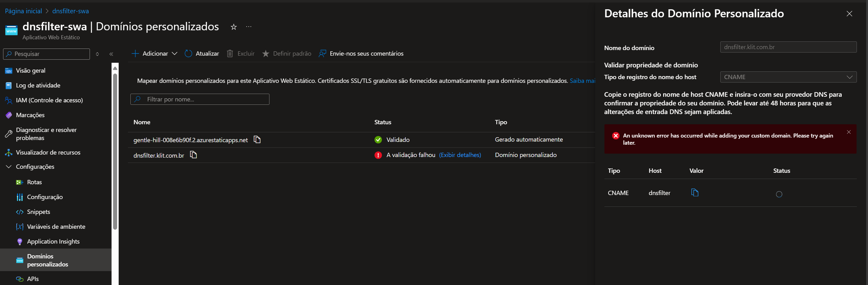
Task: Click the green Validado check icon
Action: tap(378, 140)
